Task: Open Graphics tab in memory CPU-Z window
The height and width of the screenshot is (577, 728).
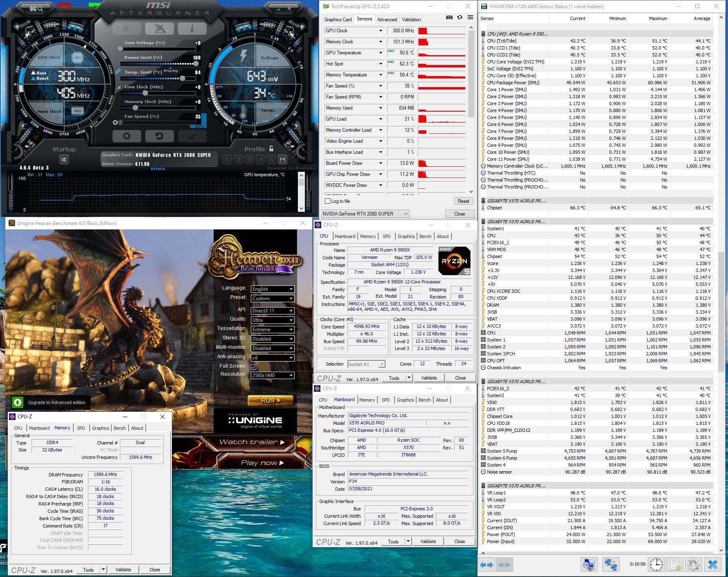Action: coord(100,428)
